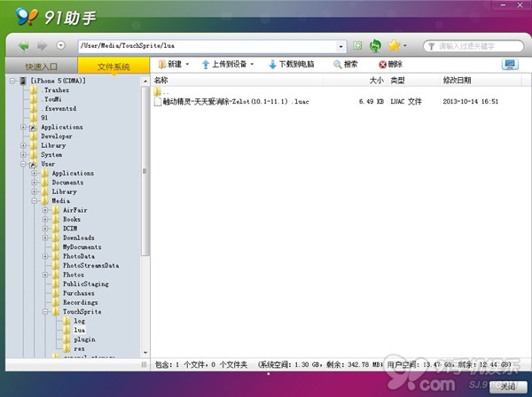Click 下载到电脑 download to computer
The width and height of the screenshot is (532, 397).
pos(291,65)
